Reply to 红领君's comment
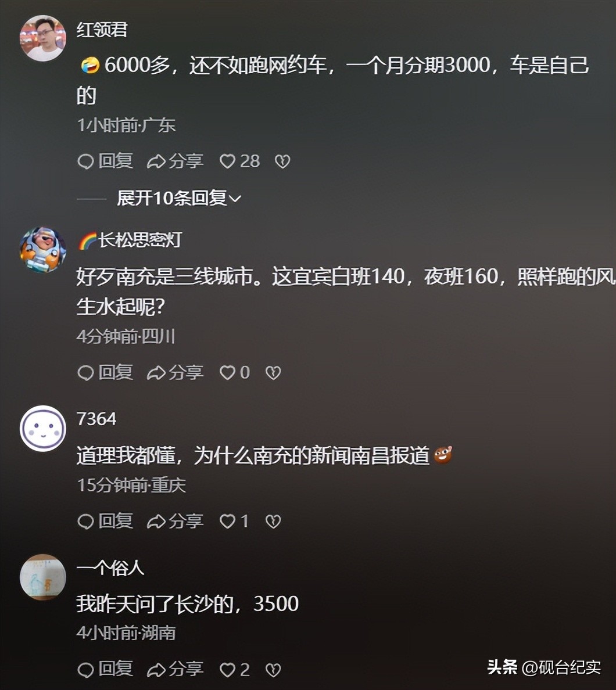The height and width of the screenshot is (690, 616). pyautogui.click(x=105, y=161)
